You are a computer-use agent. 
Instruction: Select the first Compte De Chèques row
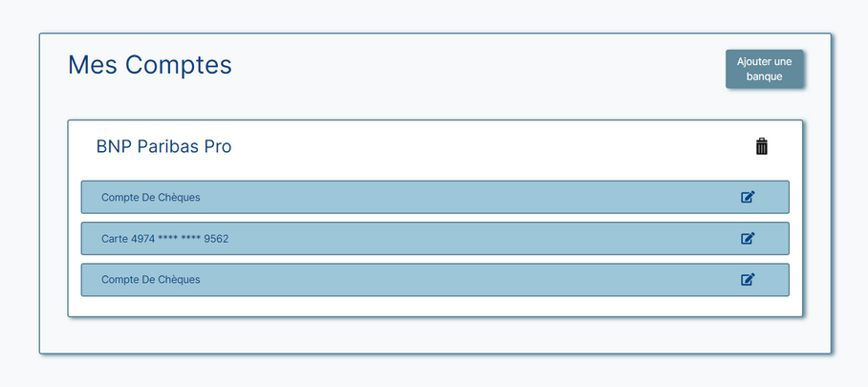point(435,197)
